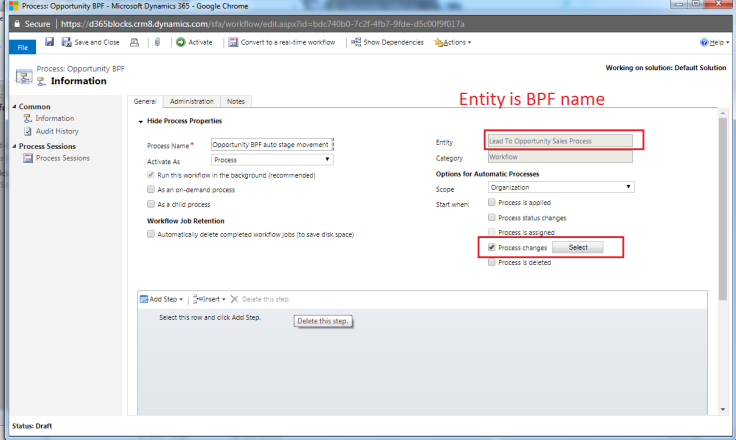Viewport: 736px width, 440px height.
Task: Click the Actions star icon
Action: pyautogui.click(x=438, y=43)
